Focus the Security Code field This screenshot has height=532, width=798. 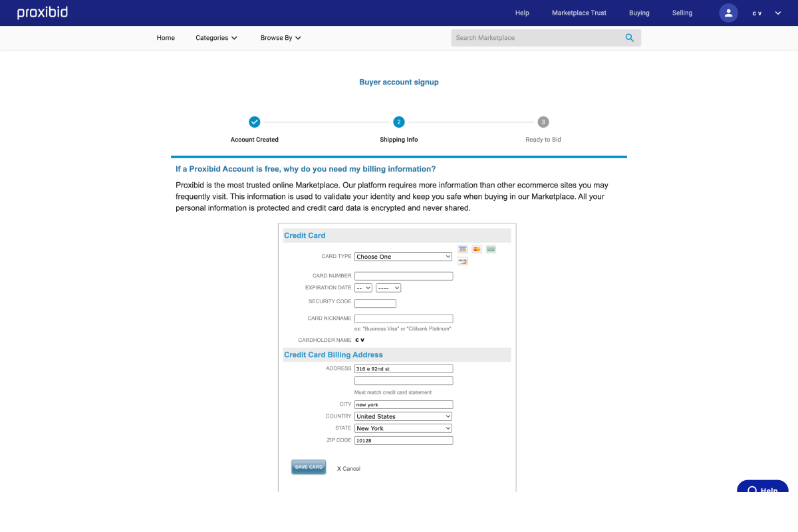tap(375, 304)
